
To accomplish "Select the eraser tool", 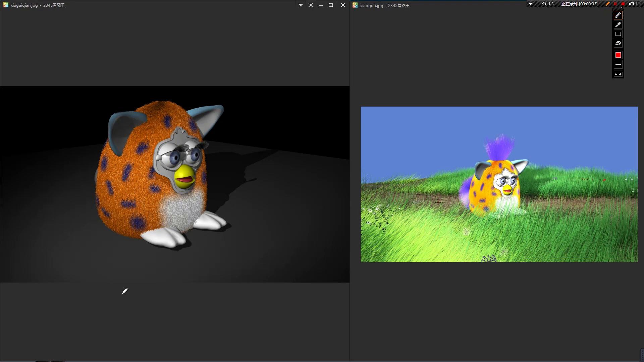I will (x=618, y=43).
